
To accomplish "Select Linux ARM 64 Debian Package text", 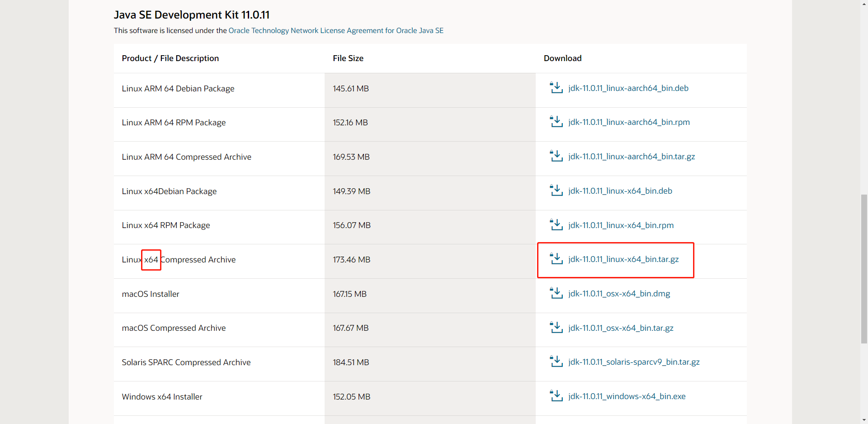I will click(178, 89).
